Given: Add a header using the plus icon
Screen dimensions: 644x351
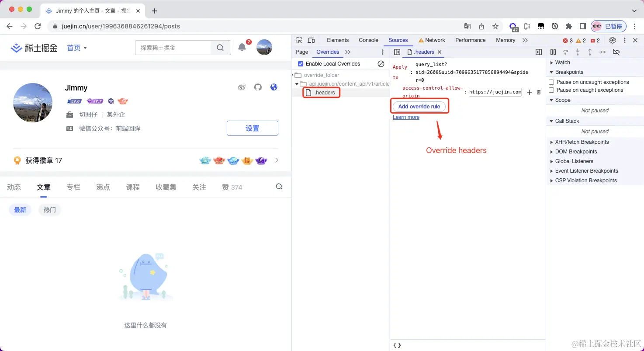Looking at the screenshot, I should (529, 92).
